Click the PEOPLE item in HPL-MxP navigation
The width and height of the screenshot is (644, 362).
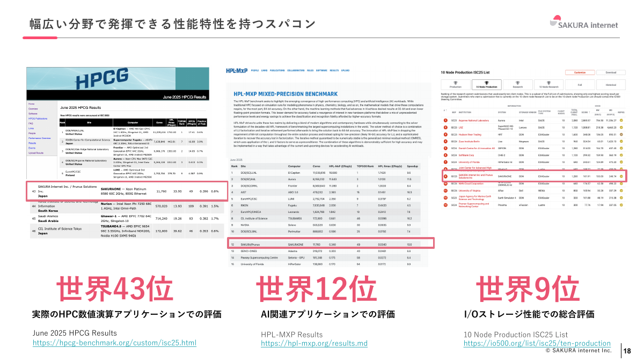click(x=255, y=70)
